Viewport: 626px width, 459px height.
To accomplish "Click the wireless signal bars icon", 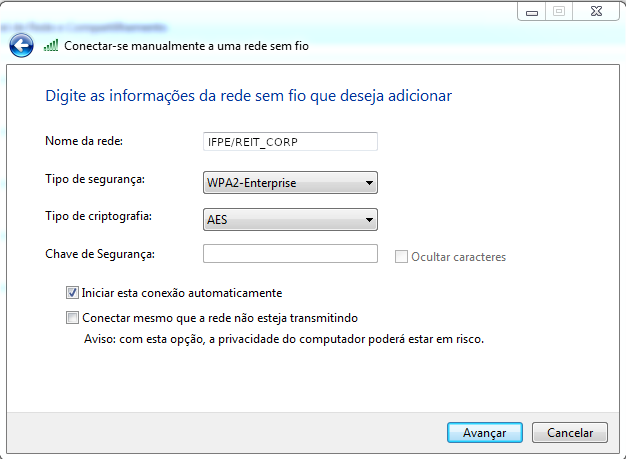I will pyautogui.click(x=52, y=46).
